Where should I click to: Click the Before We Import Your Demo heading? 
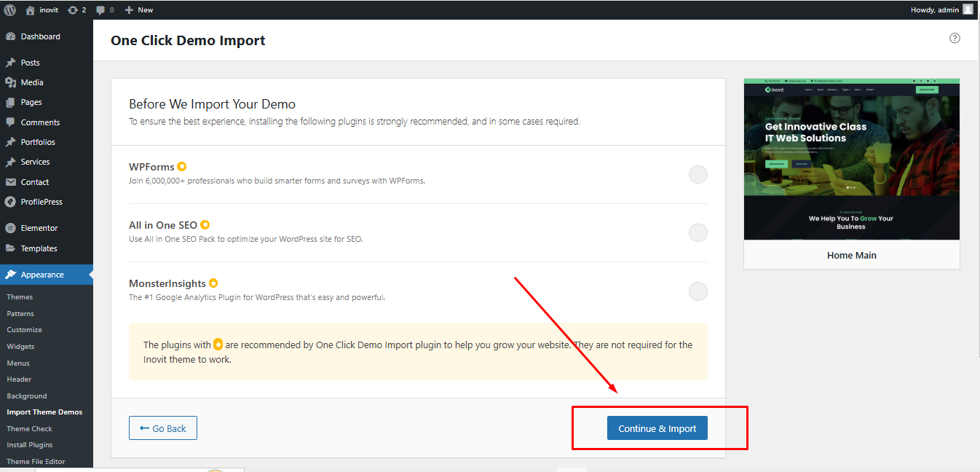pos(212,104)
